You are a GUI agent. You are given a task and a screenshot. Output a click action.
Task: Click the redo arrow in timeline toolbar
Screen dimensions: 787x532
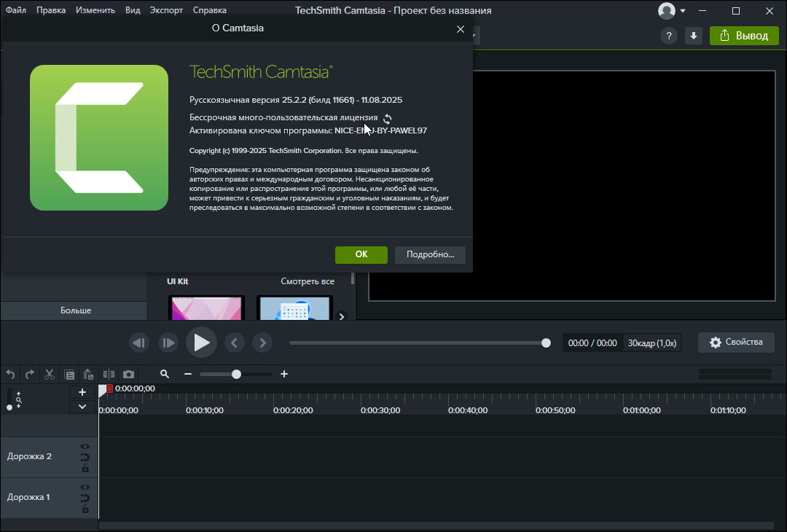point(30,375)
